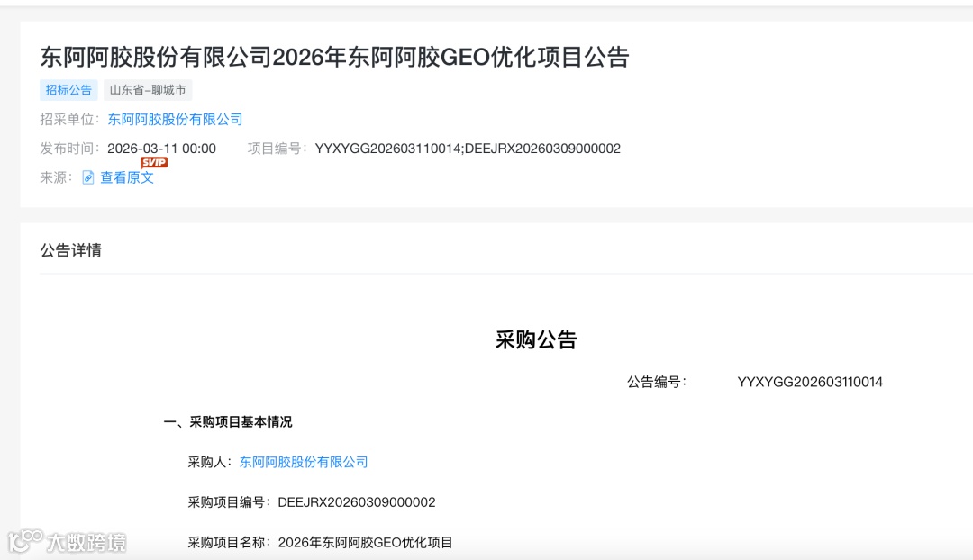The width and height of the screenshot is (973, 560).
Task: Click the 一、采购项目基本情况 heading
Action: click(x=228, y=422)
